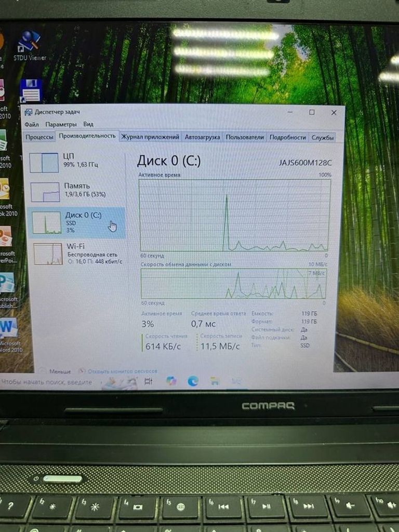Switch to Task Manager taskbar button
The height and width of the screenshot is (532, 399).
[x=236, y=381]
